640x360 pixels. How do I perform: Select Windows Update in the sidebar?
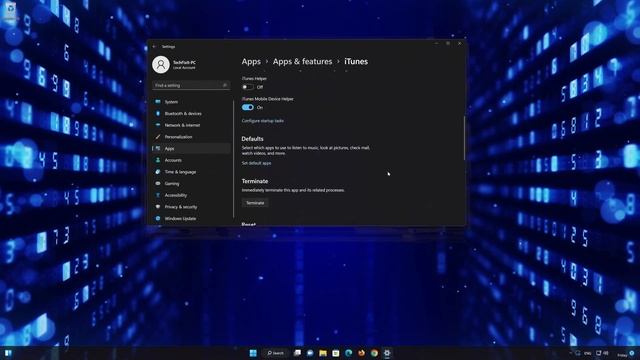(x=191, y=219)
